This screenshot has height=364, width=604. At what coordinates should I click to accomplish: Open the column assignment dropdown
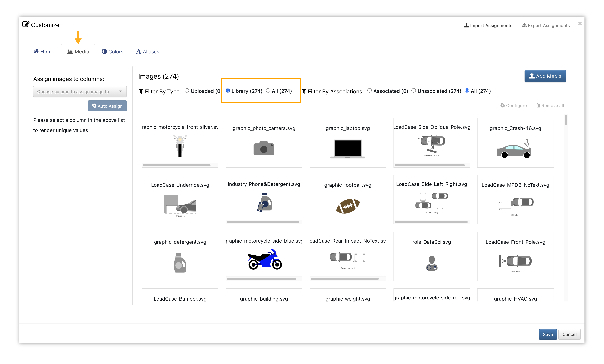pyautogui.click(x=80, y=91)
